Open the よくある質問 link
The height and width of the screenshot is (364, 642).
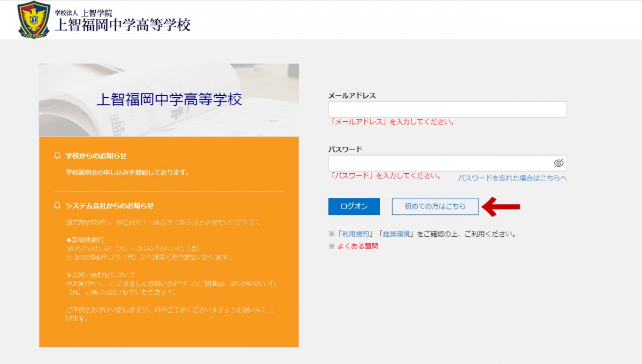[357, 246]
